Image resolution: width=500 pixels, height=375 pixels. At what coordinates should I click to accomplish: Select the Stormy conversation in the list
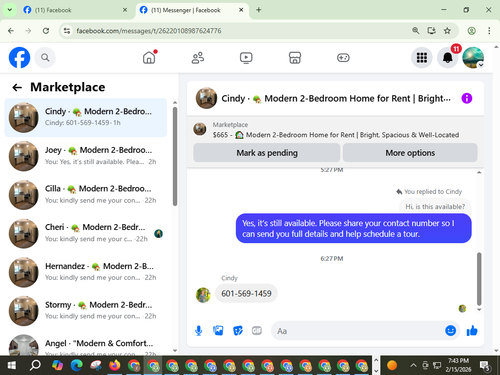[x=86, y=311]
